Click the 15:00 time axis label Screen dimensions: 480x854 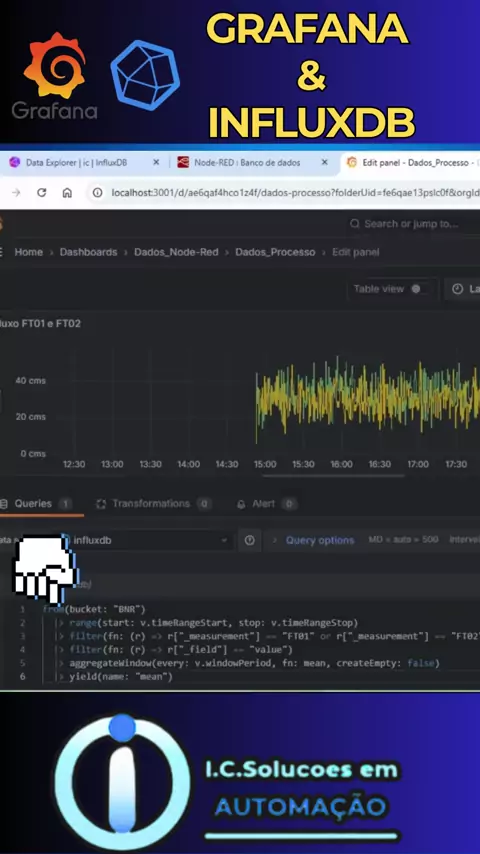pos(265,465)
